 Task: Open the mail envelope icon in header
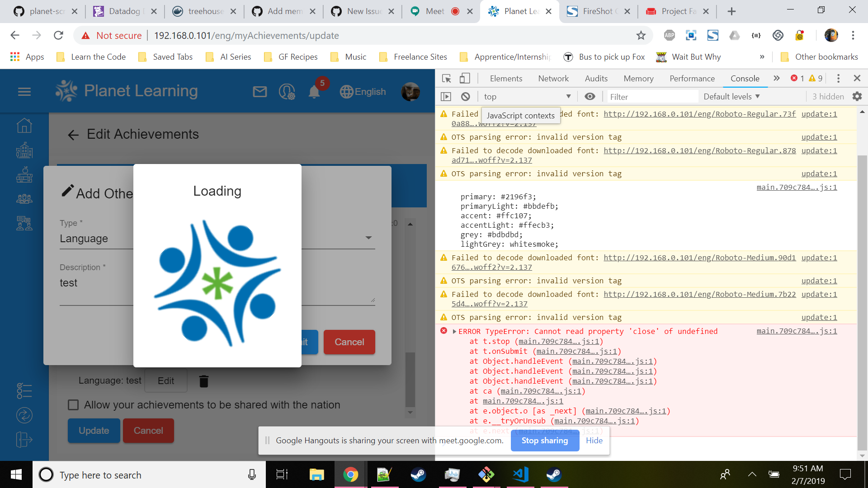click(259, 92)
